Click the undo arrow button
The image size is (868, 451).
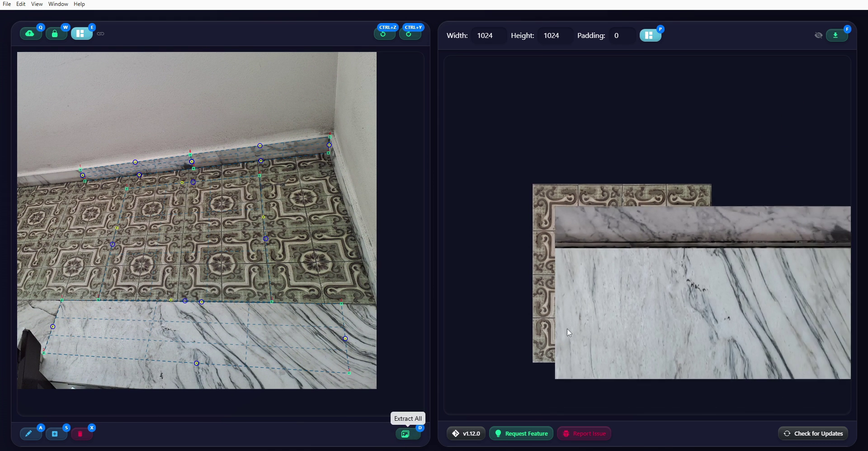pos(384,34)
